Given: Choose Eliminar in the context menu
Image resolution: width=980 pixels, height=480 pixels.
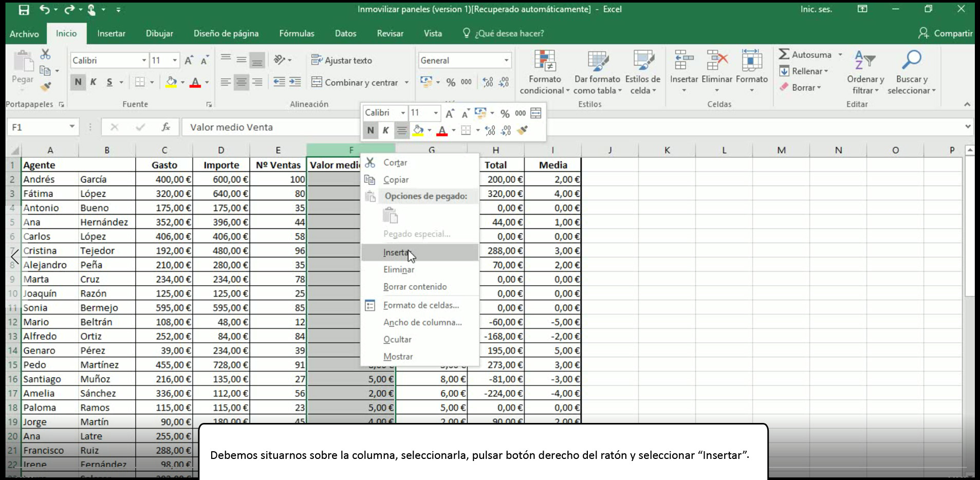Looking at the screenshot, I should click(x=420, y=269).
